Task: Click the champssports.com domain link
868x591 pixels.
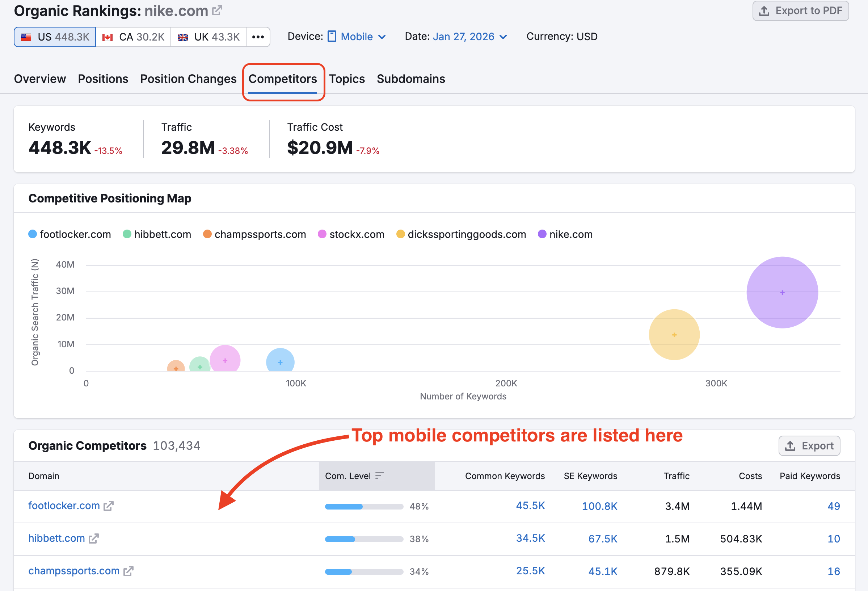Action: [x=73, y=571]
